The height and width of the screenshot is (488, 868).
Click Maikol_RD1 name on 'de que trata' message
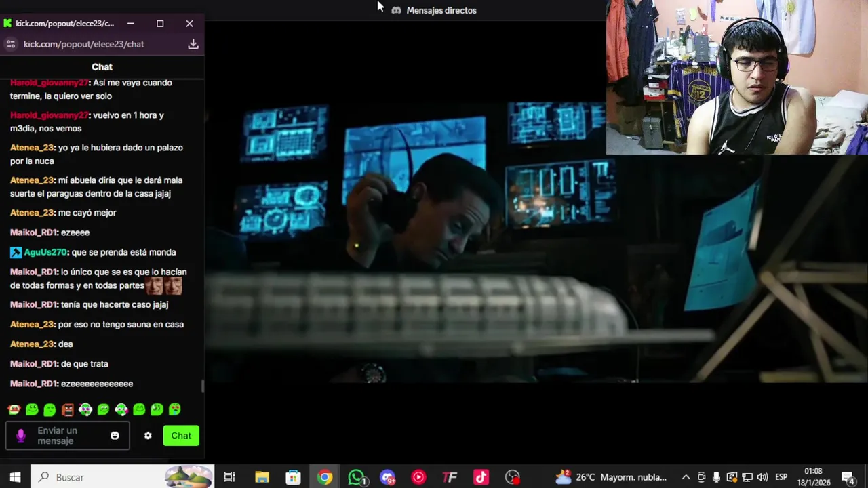point(33,364)
